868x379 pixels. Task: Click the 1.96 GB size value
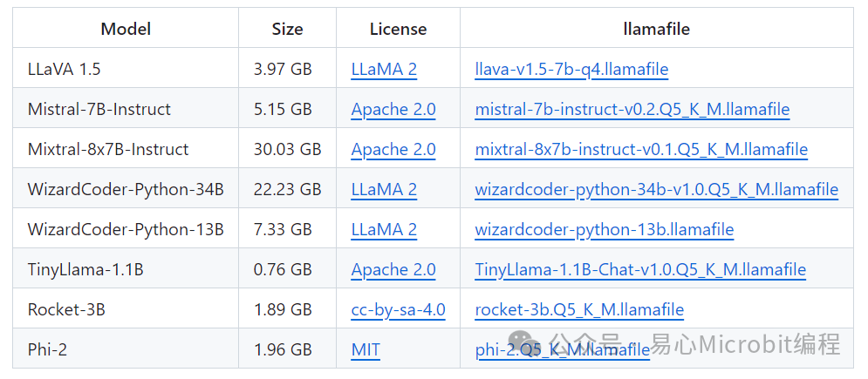tap(283, 349)
